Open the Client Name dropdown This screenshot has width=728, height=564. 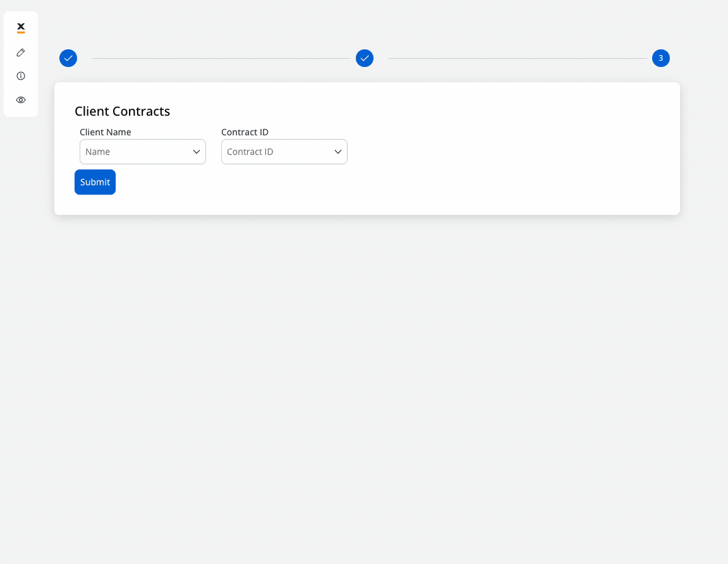point(143,152)
